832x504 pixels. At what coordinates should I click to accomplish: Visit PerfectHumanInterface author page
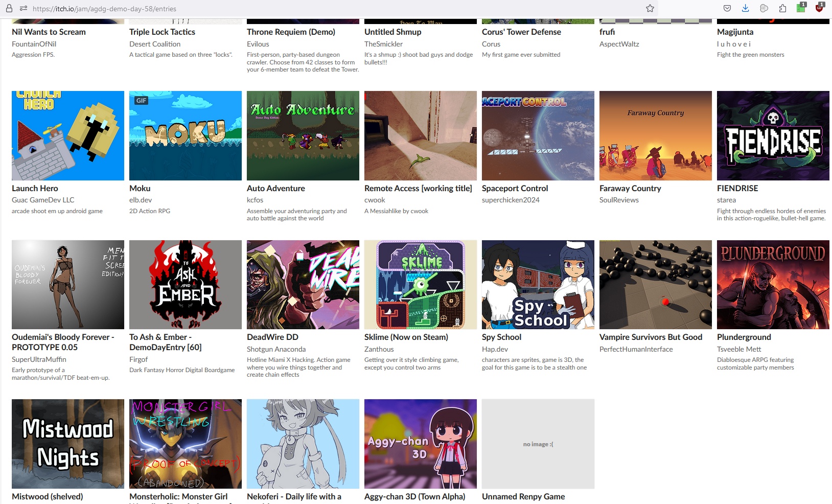pyautogui.click(x=636, y=349)
